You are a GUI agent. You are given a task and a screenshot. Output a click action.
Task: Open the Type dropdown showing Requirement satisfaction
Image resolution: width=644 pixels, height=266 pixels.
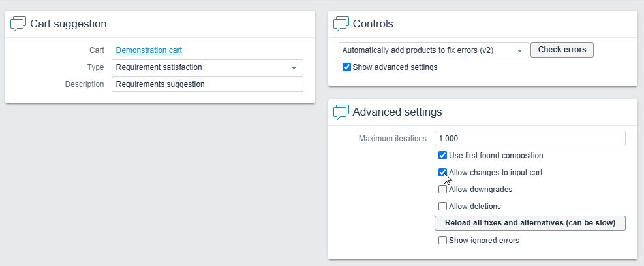click(x=207, y=67)
